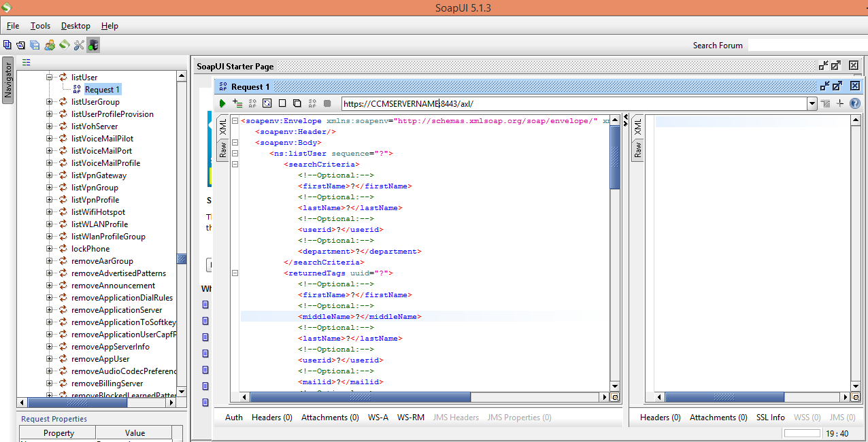Open the response Headers tab
The width and height of the screenshot is (868, 442).
[x=660, y=417]
